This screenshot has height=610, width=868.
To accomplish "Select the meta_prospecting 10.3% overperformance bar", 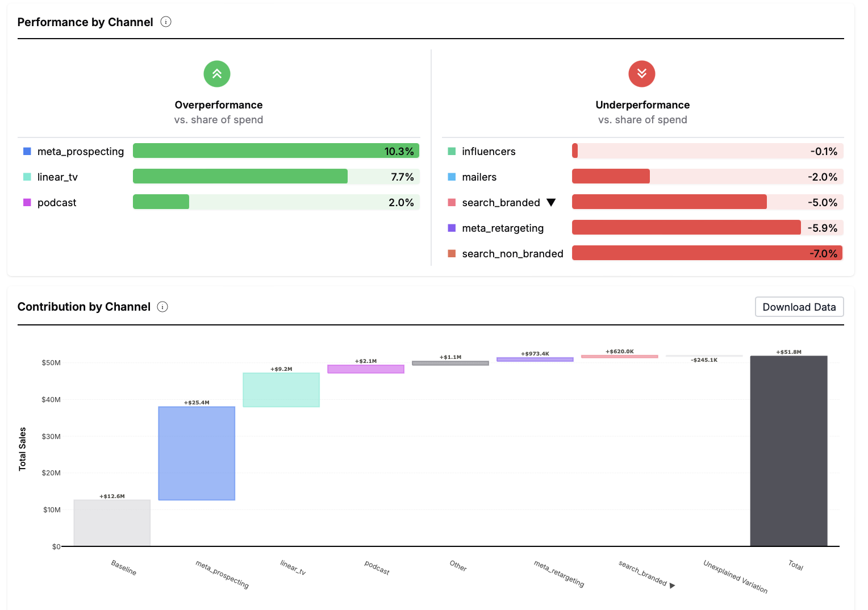I will pos(276,151).
